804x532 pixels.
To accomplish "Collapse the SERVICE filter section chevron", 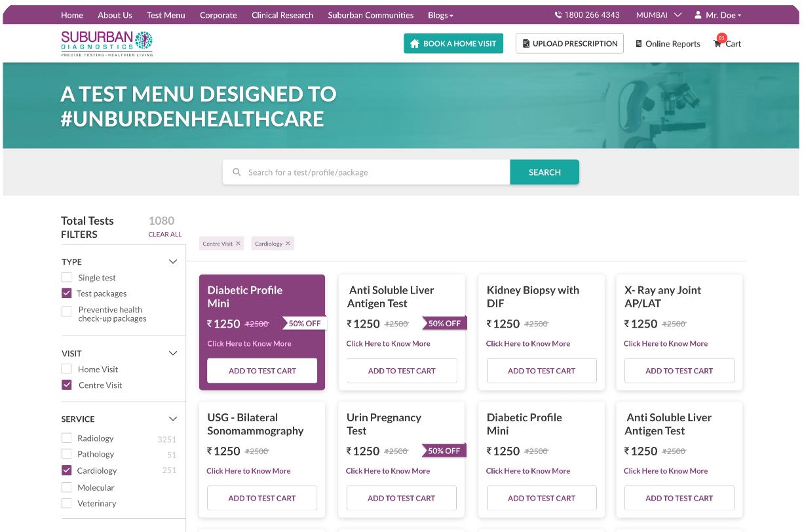I will pyautogui.click(x=173, y=419).
